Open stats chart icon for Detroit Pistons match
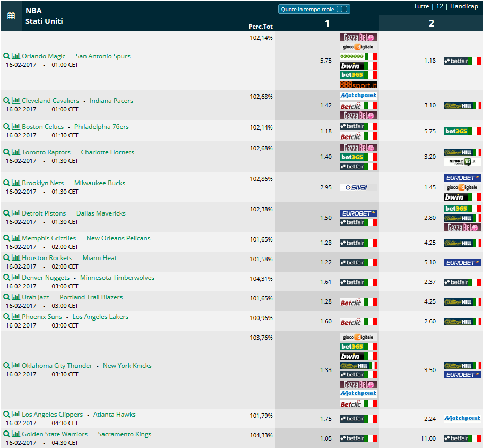483x448 pixels. click(x=16, y=213)
